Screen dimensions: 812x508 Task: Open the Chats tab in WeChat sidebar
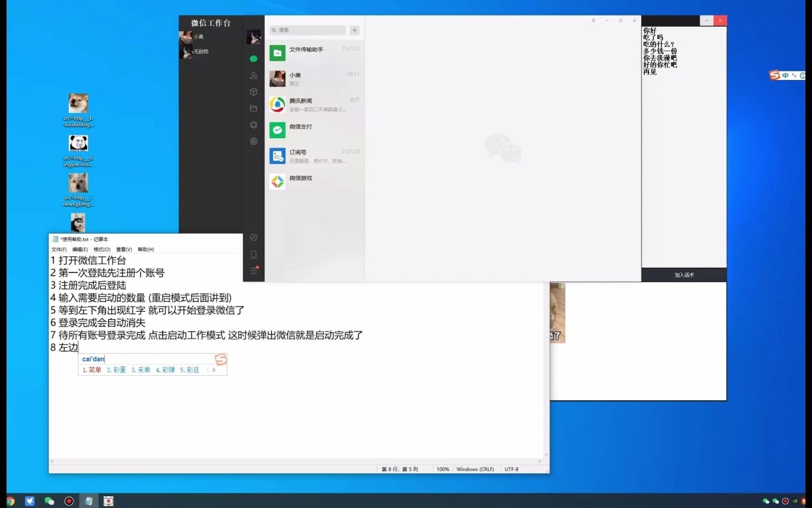pos(254,59)
